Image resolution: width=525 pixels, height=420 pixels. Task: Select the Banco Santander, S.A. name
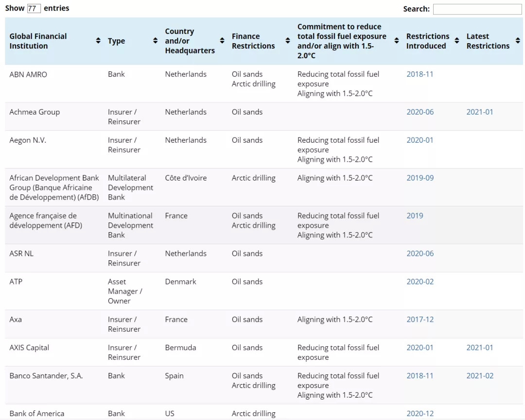click(46, 375)
